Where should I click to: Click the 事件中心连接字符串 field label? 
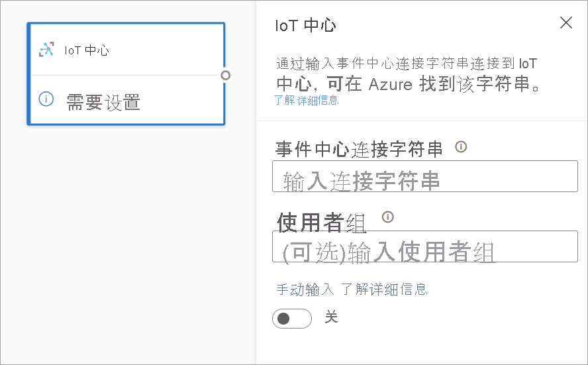[x=360, y=150]
